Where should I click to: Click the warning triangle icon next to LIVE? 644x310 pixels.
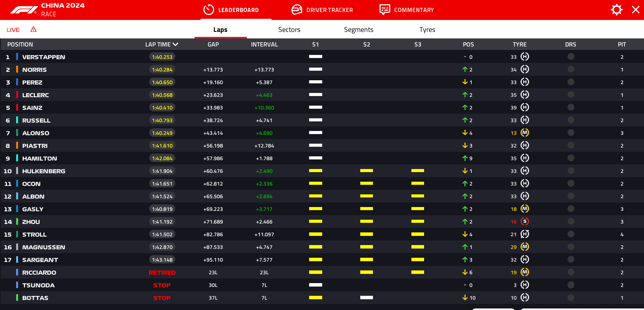(x=33, y=29)
